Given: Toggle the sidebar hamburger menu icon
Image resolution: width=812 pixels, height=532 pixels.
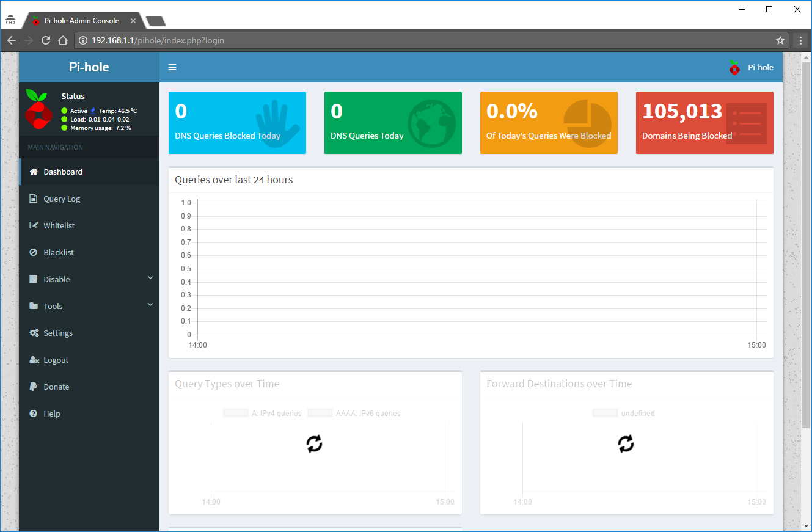Looking at the screenshot, I should click(172, 67).
